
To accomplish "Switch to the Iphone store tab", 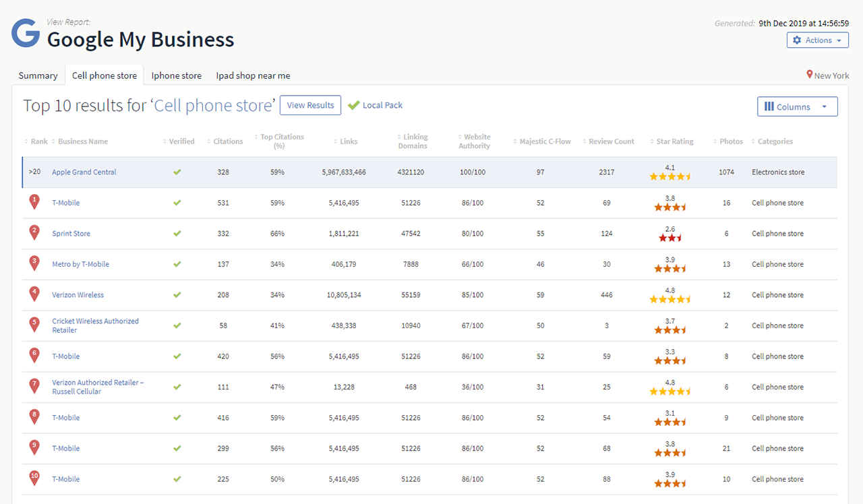I will coord(176,75).
